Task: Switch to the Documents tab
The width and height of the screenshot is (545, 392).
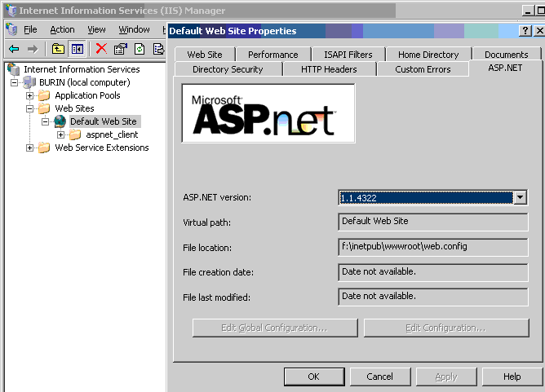Action: [x=506, y=55]
